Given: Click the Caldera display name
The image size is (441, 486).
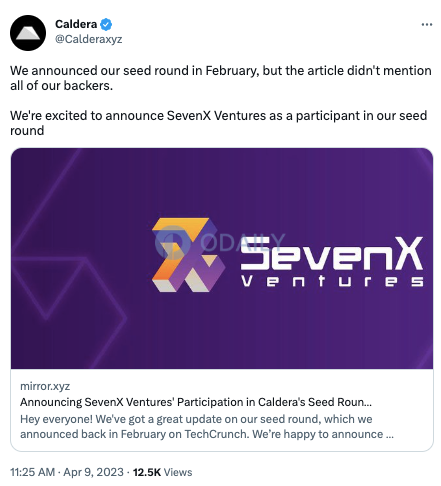Looking at the screenshot, I should pos(76,24).
